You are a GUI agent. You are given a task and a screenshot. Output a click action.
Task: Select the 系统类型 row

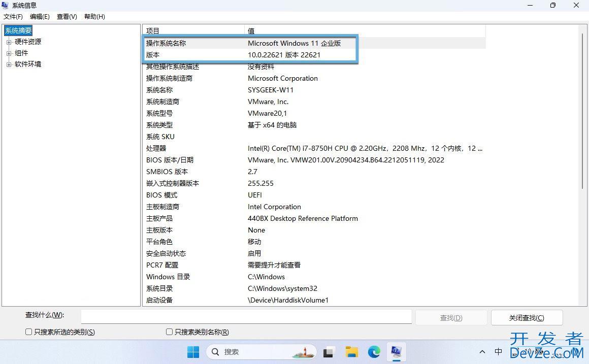tap(314, 125)
